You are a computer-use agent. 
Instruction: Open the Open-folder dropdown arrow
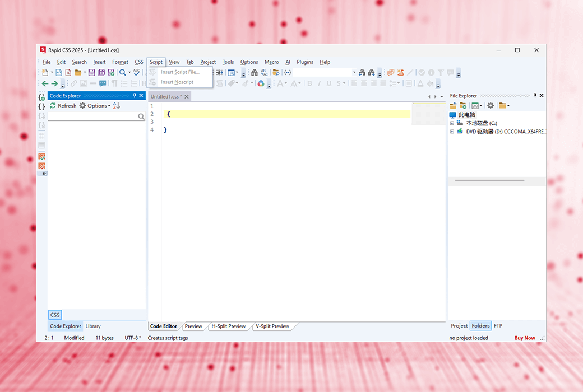(x=85, y=72)
